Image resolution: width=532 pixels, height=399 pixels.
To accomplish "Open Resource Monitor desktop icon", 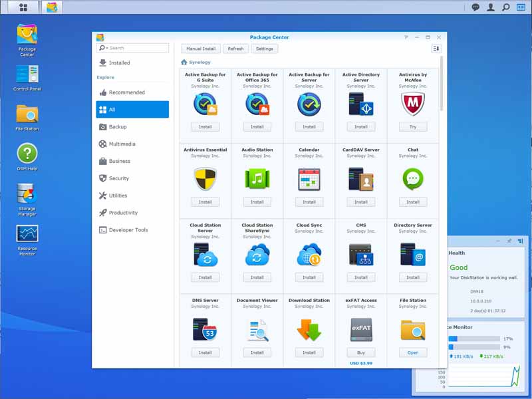I will [27, 240].
